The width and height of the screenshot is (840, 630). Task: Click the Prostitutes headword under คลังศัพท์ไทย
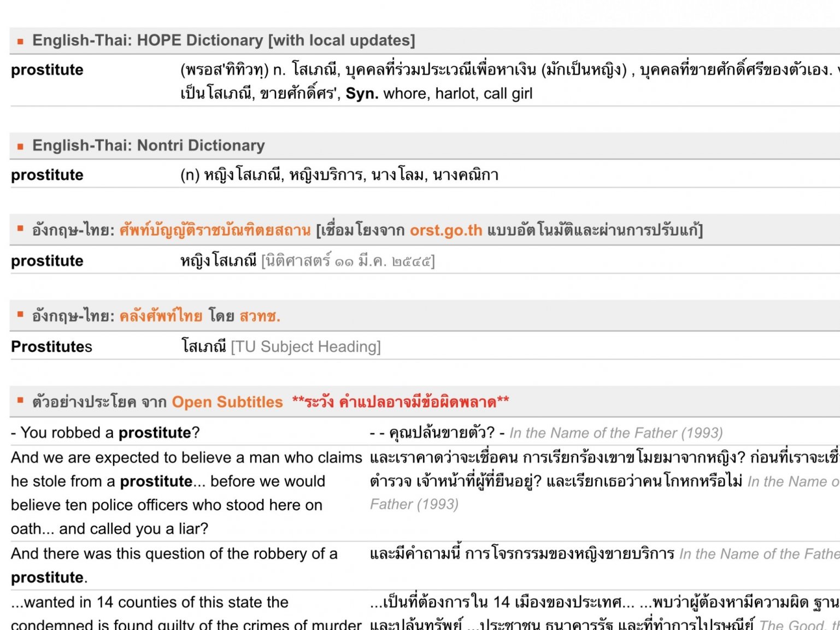pyautogui.click(x=51, y=347)
